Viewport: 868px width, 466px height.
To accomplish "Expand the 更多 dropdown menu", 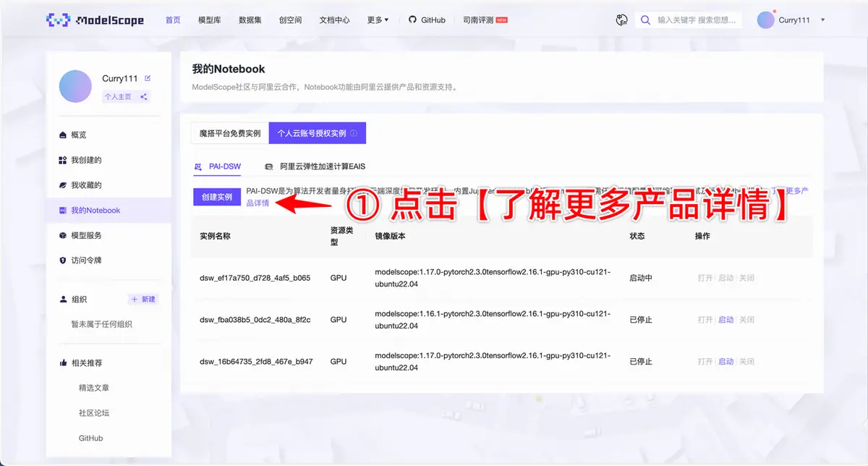I will (378, 20).
